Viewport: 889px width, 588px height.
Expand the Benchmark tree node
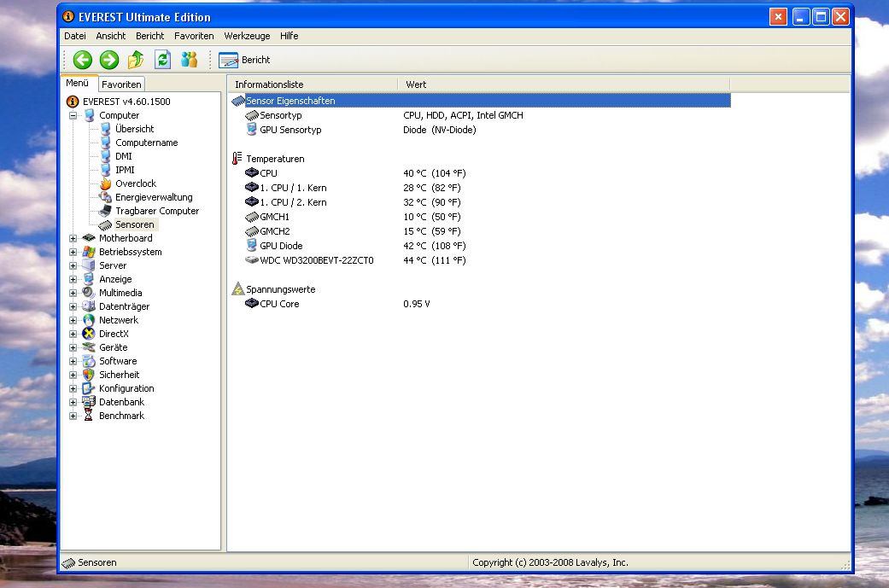(x=73, y=416)
